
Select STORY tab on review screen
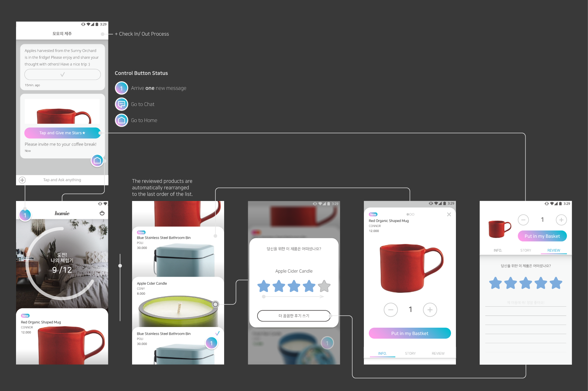(x=526, y=250)
